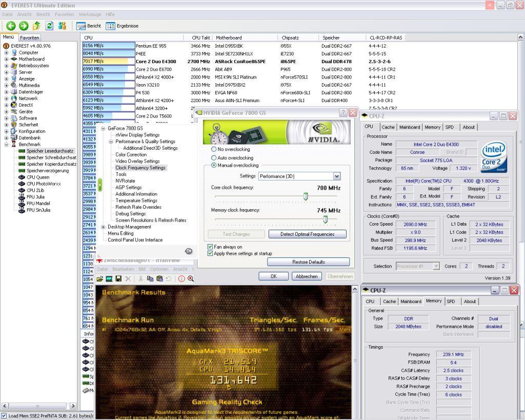Click the floppy-disk save icon in IrfanView
The width and height of the screenshot is (525, 420).
[x=118, y=278]
